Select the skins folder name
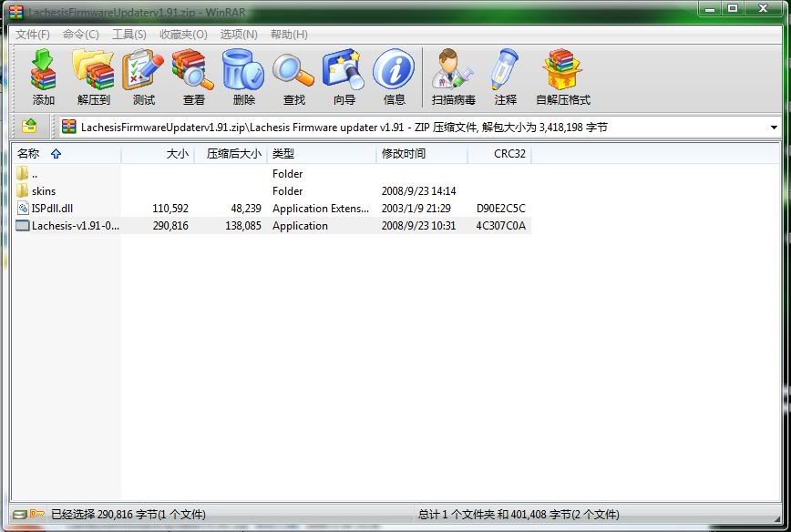The height and width of the screenshot is (532, 791). click(44, 191)
